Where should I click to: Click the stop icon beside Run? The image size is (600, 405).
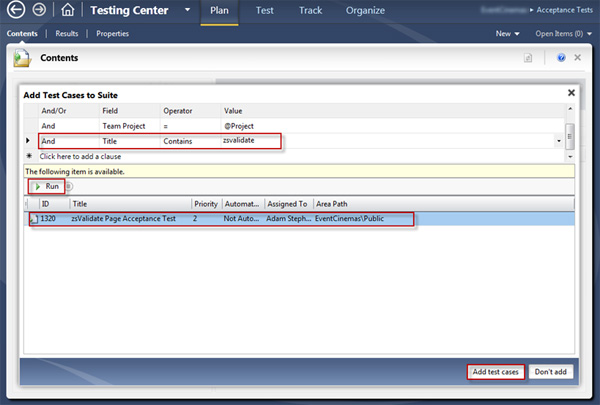point(70,186)
